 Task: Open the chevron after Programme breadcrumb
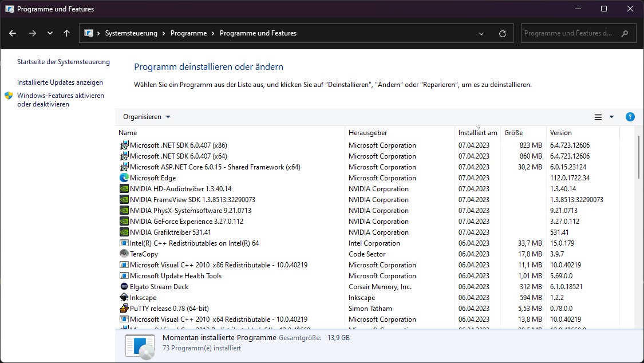pos(213,33)
